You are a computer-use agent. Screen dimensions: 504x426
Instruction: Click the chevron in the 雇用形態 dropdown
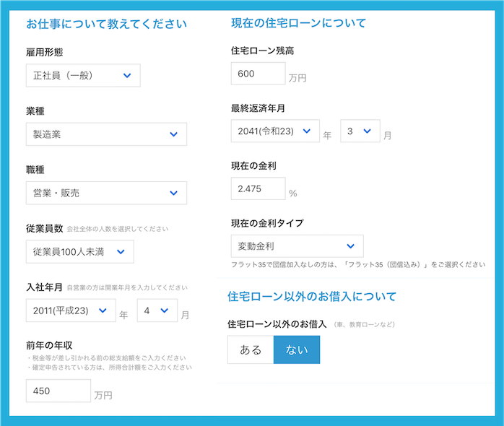127,75
